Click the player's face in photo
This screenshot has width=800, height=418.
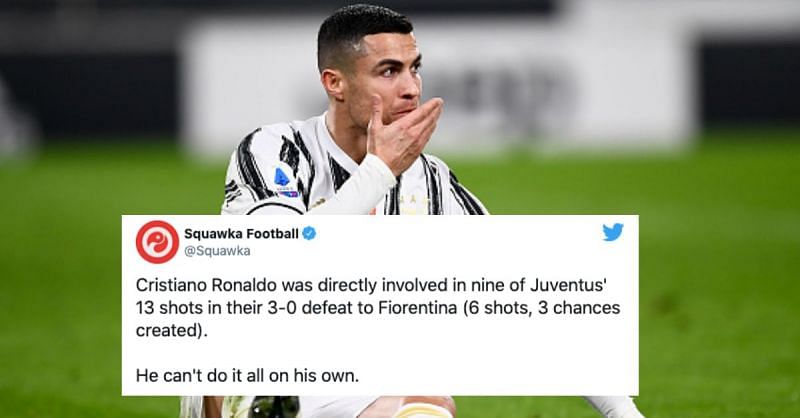(x=389, y=79)
